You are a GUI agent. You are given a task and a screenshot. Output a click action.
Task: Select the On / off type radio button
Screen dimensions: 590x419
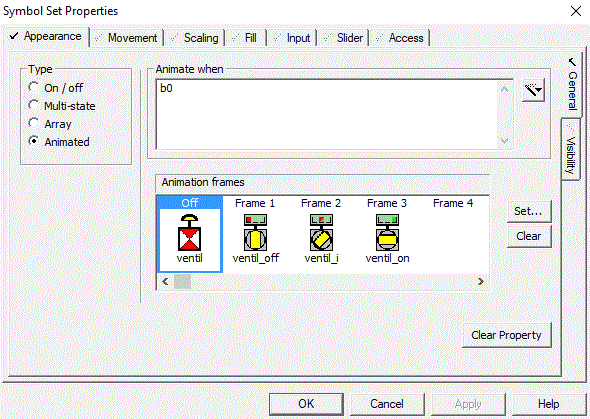33,87
